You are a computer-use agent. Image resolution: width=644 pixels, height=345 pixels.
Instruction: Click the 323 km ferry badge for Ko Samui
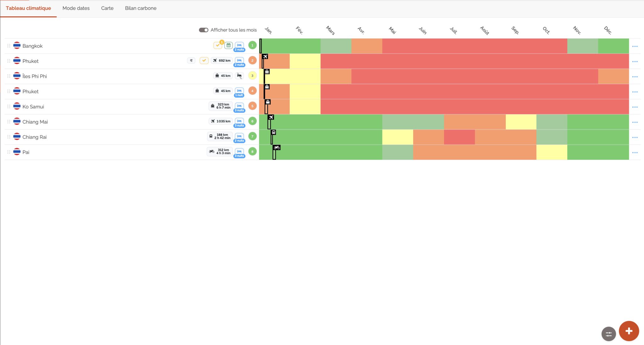point(221,106)
